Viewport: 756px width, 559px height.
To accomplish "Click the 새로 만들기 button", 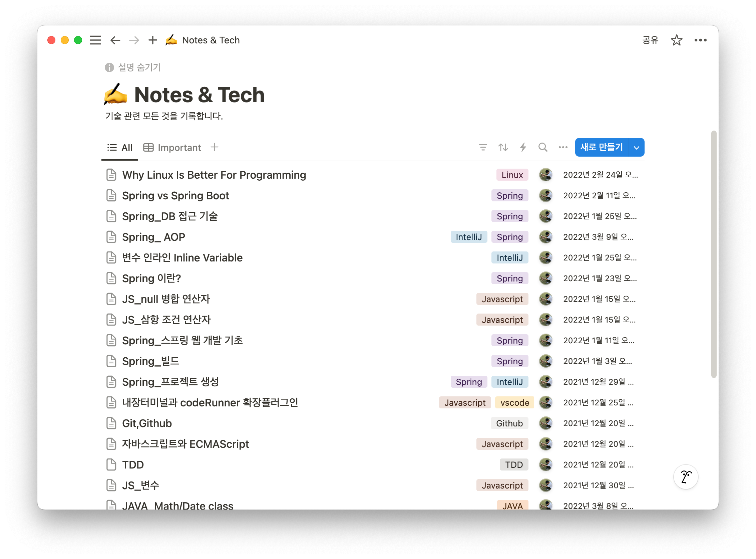I will click(x=602, y=148).
